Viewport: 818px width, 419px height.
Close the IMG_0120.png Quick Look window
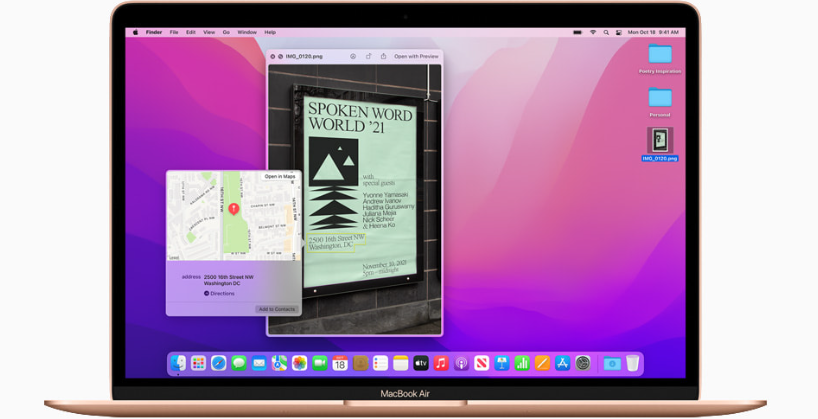[x=272, y=56]
